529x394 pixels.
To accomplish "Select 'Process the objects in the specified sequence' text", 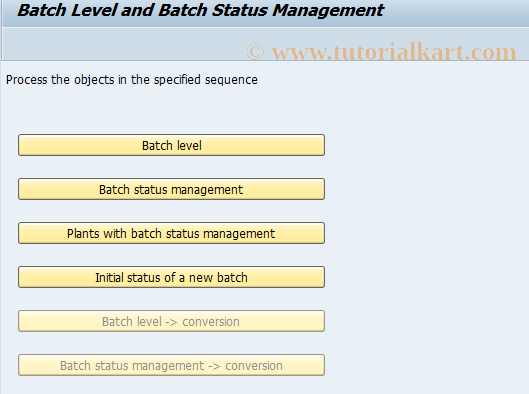I will pos(132,80).
